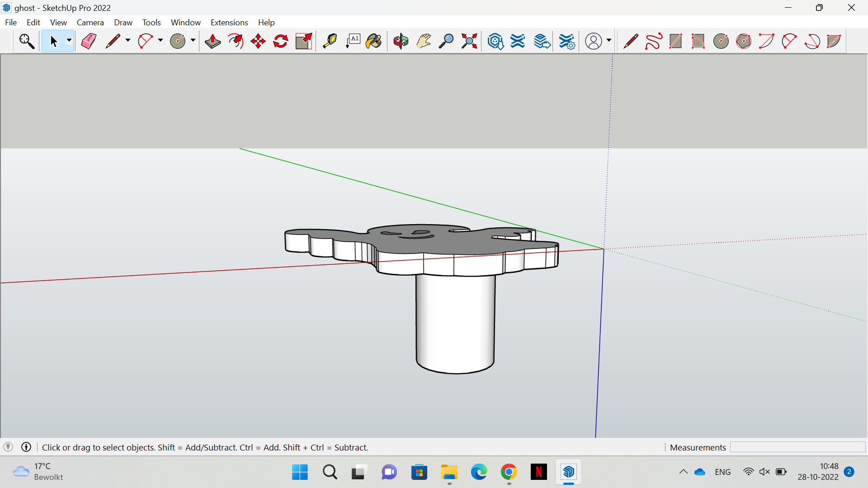Activate the Push/Pull tool

[x=212, y=41]
